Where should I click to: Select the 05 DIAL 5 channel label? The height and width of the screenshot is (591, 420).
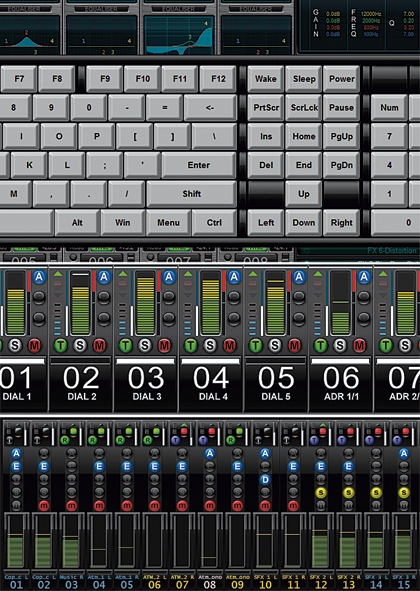point(276,383)
